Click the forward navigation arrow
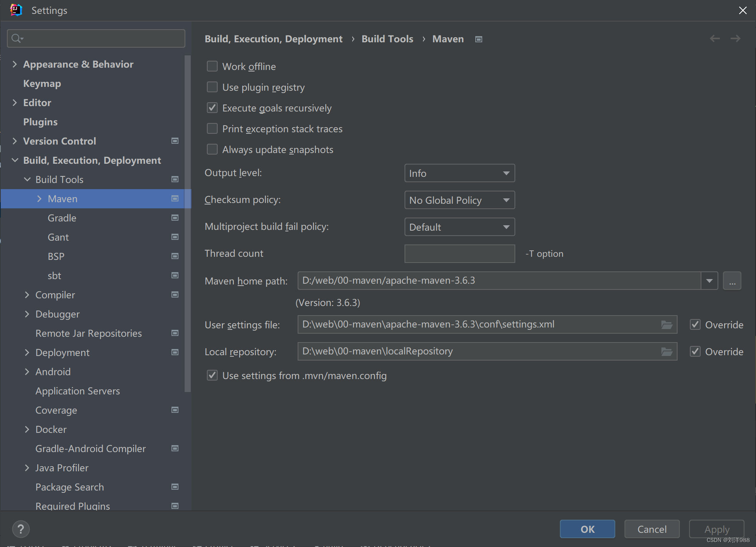 [x=735, y=38]
